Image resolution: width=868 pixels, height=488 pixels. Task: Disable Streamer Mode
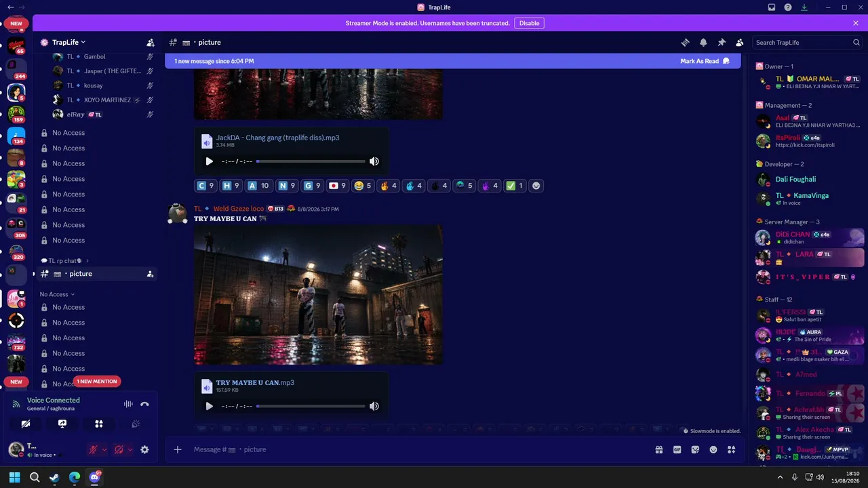click(529, 23)
